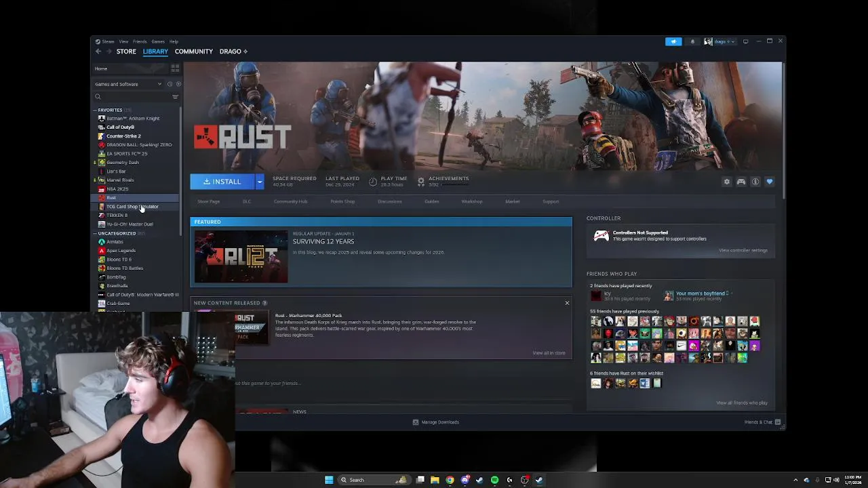The width and height of the screenshot is (868, 488).
Task: Switch to the Store tab
Action: 126,52
